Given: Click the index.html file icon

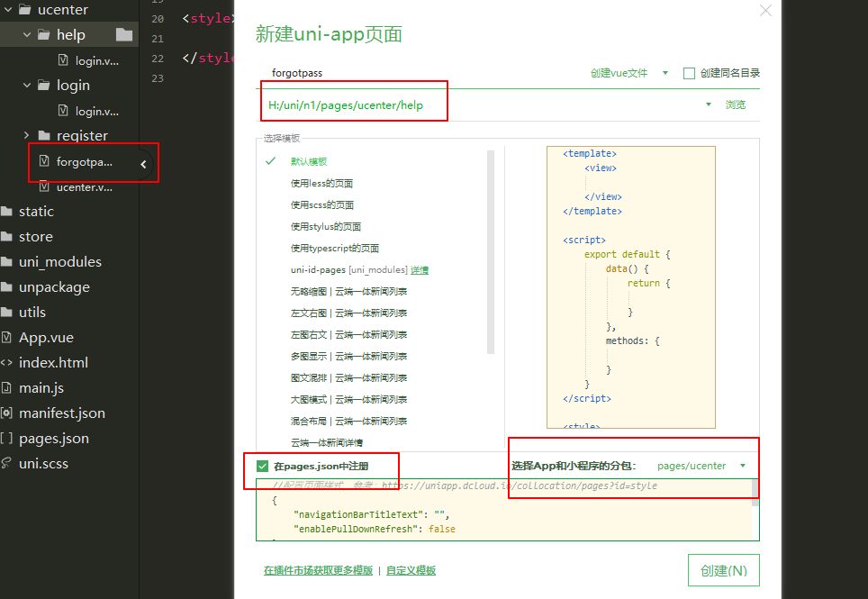Looking at the screenshot, I should pos(6,363).
